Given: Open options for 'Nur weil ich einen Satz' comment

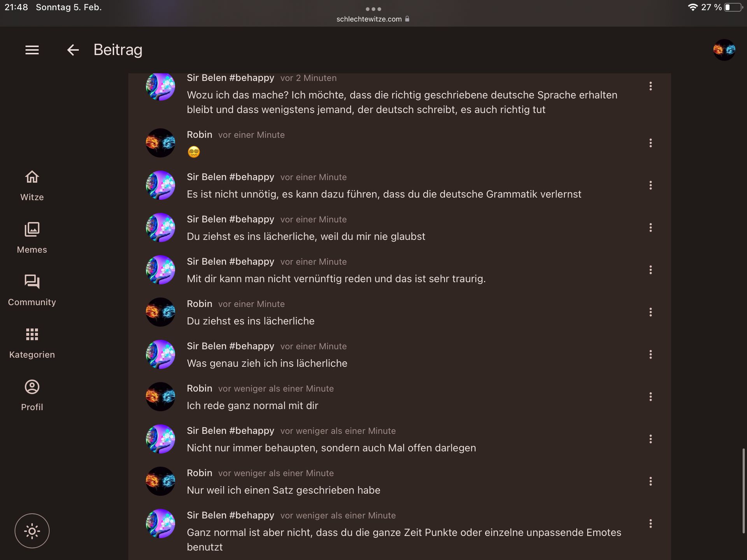Looking at the screenshot, I should pyautogui.click(x=651, y=481).
